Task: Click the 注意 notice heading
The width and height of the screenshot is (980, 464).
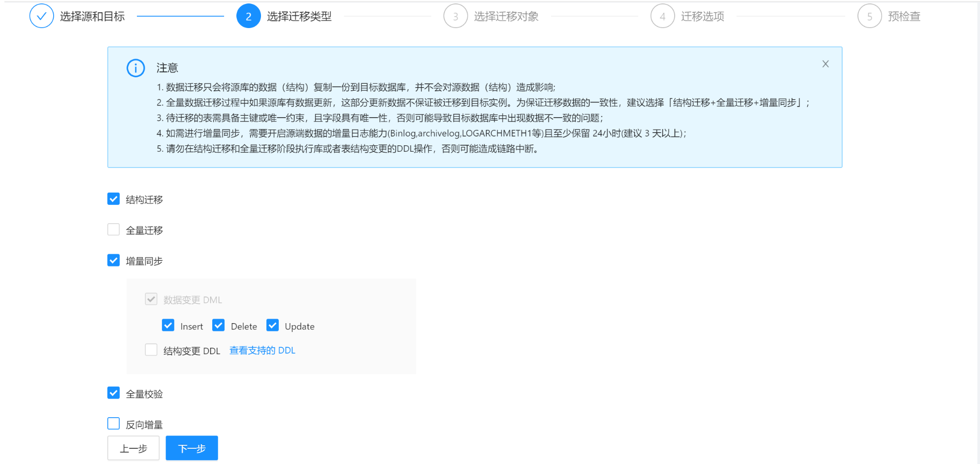Action: pyautogui.click(x=167, y=68)
